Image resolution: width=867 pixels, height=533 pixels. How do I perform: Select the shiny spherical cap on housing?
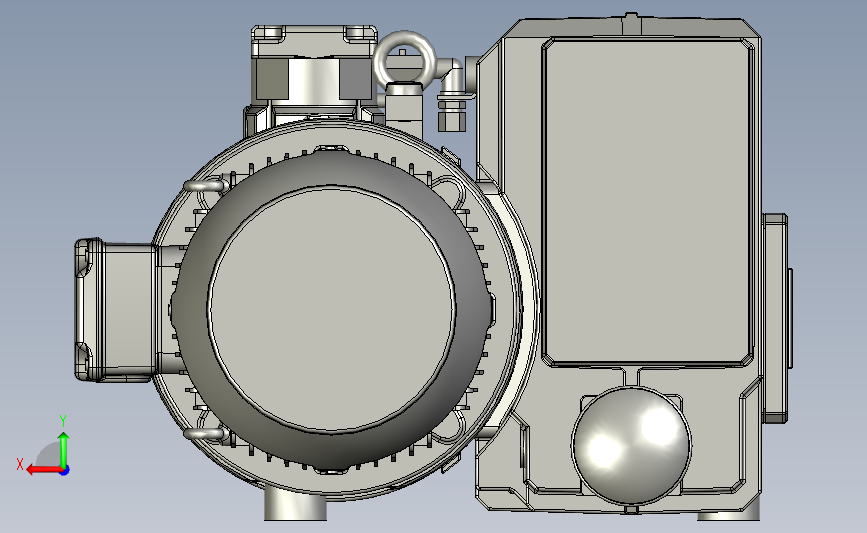[631, 446]
